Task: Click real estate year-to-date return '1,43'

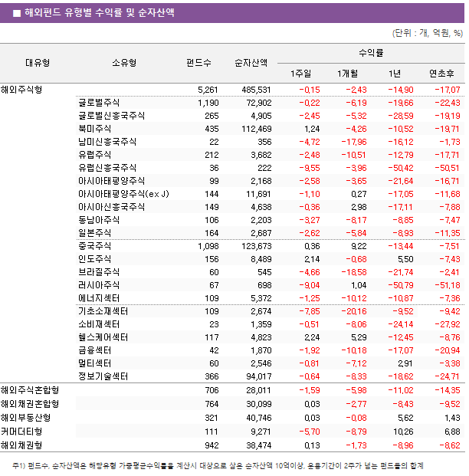Action: (x=452, y=418)
